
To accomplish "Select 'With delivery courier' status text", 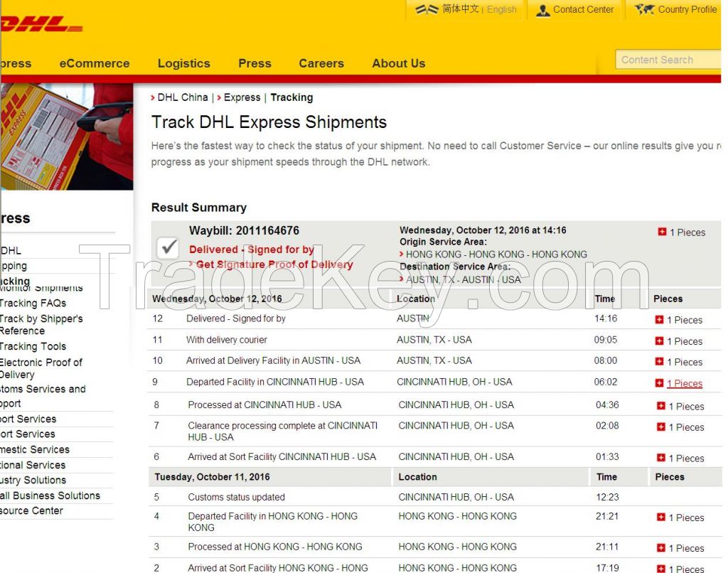I will pos(227,340).
